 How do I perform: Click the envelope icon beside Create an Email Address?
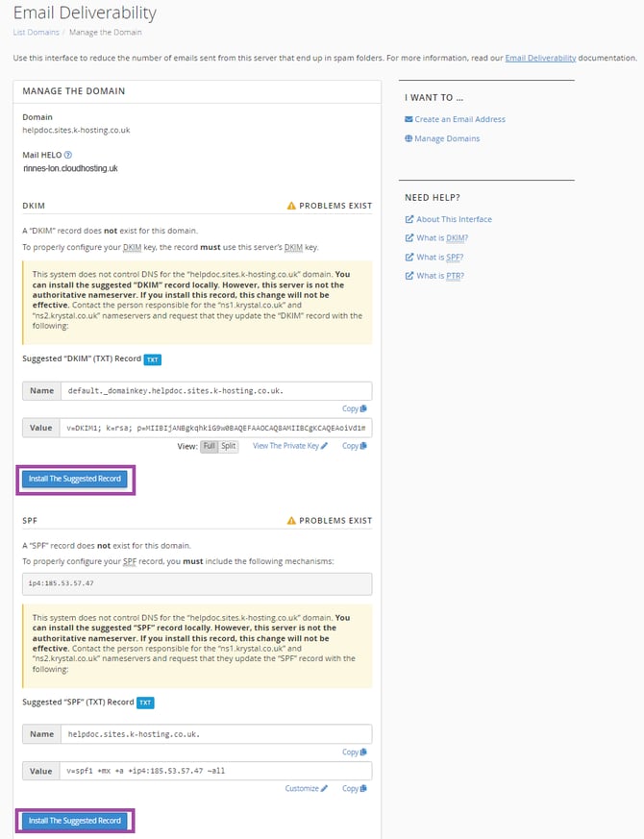[409, 119]
